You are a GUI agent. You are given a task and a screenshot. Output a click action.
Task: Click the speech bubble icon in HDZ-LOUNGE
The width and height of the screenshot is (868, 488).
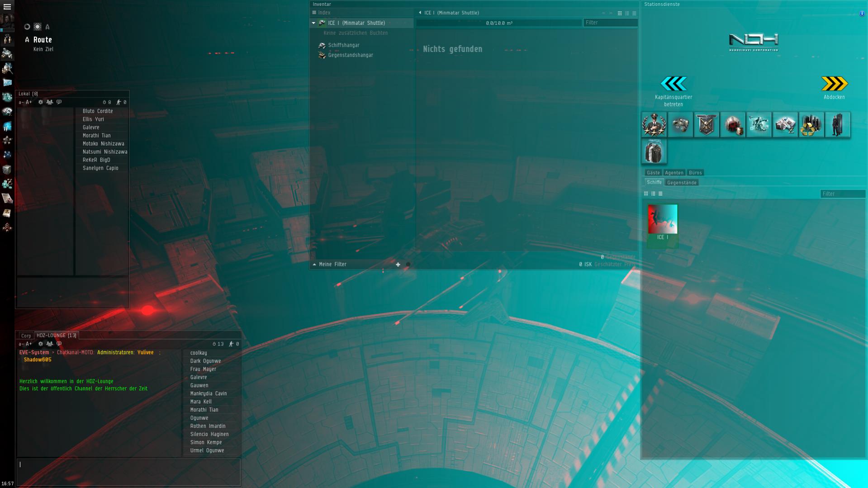(59, 344)
